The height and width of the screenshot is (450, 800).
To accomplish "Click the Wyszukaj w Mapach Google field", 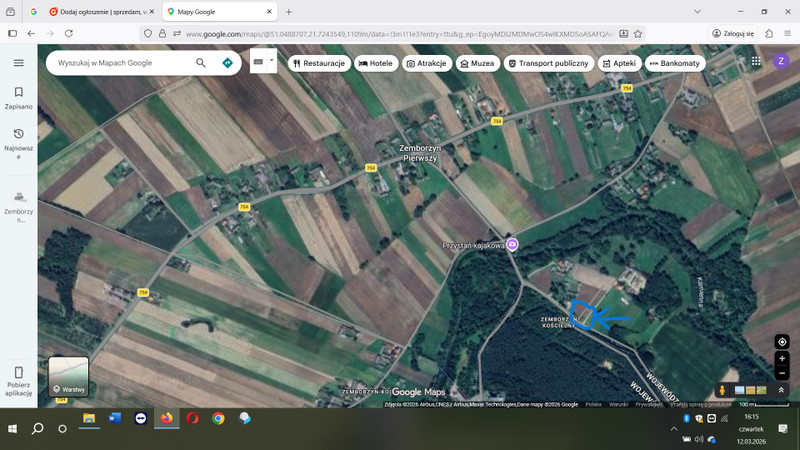I will (x=120, y=63).
